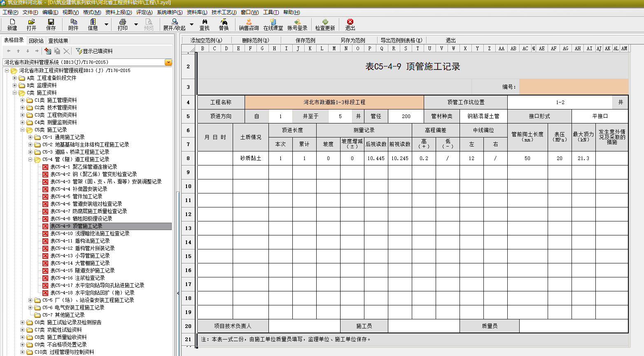Collapse the C类 施工资料 node
Screen dimensions: 644x356
[15, 93]
